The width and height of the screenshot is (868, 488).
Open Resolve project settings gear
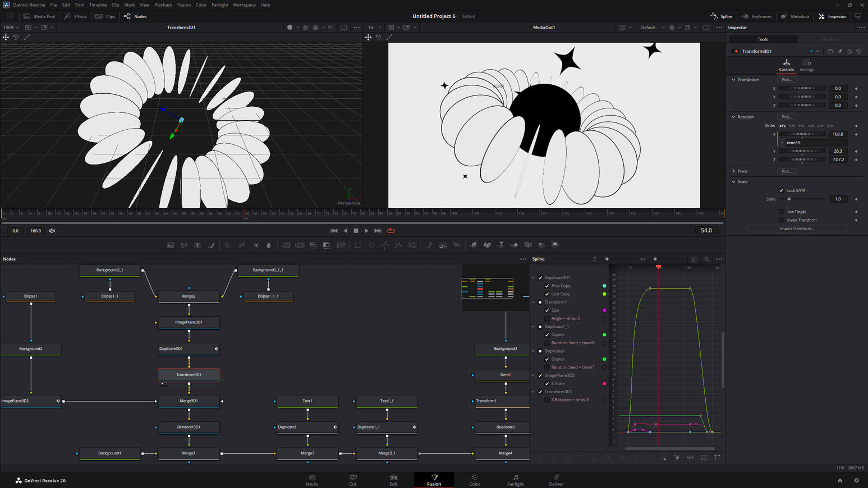(x=856, y=481)
